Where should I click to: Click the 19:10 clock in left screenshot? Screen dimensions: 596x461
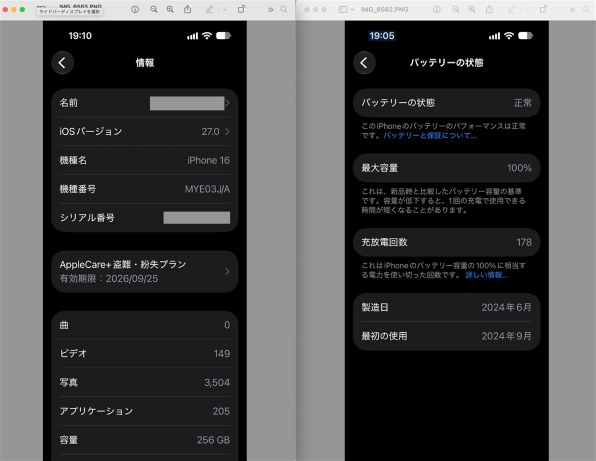point(80,36)
